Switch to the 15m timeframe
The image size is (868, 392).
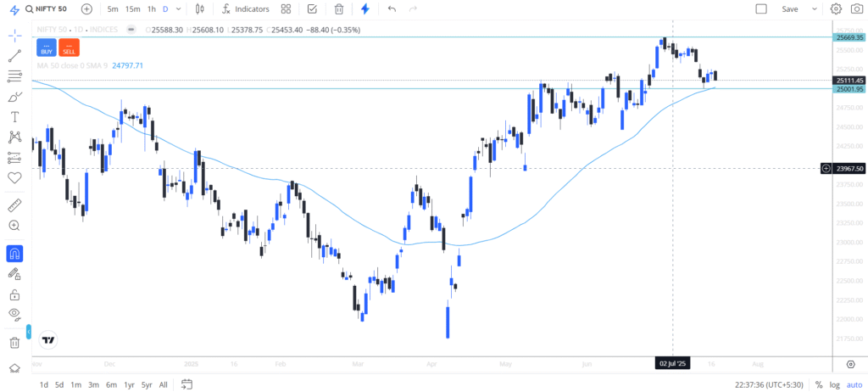click(x=132, y=8)
